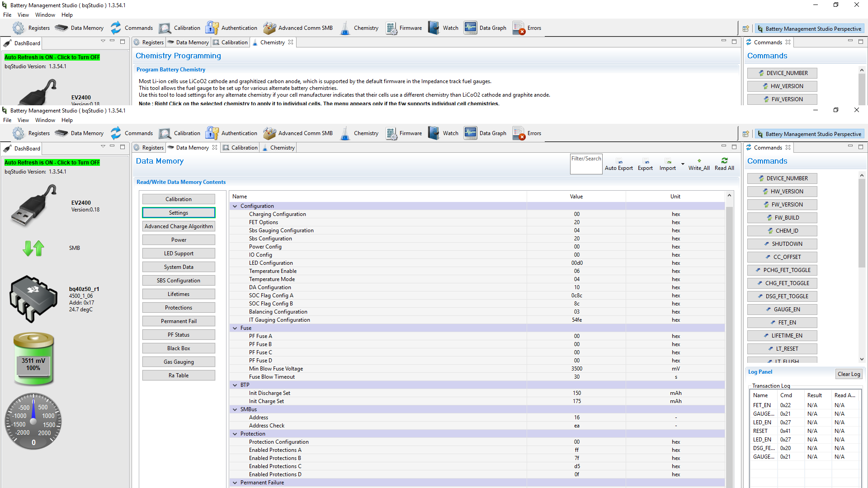Toggle LIFETIME_EN command
868x488 pixels.
tap(782, 336)
